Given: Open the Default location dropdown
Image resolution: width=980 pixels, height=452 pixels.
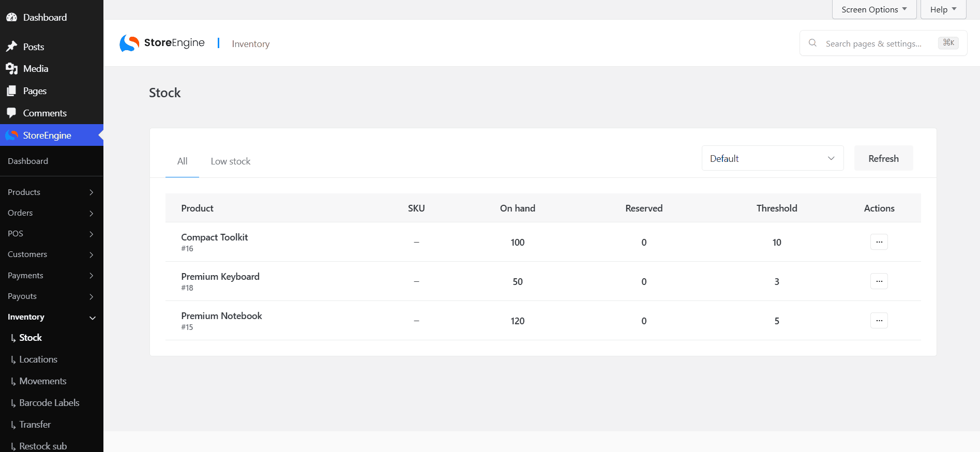Looking at the screenshot, I should coord(773,158).
